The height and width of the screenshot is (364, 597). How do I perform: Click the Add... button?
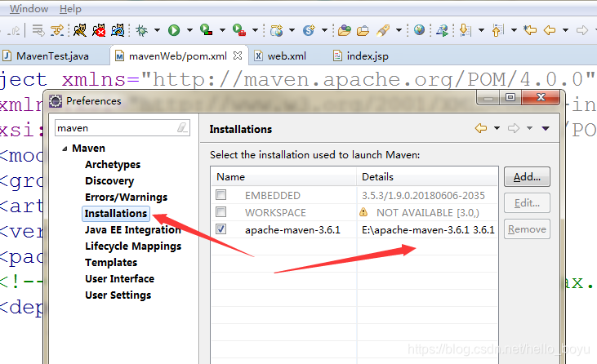527,177
